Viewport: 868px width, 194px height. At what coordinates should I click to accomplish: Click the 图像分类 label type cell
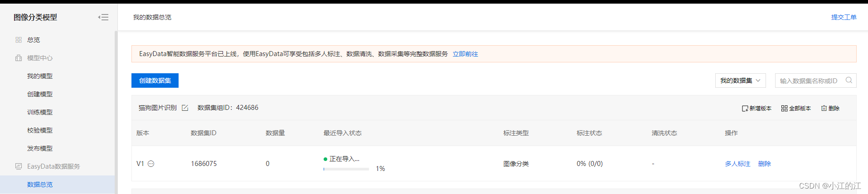[516, 164]
